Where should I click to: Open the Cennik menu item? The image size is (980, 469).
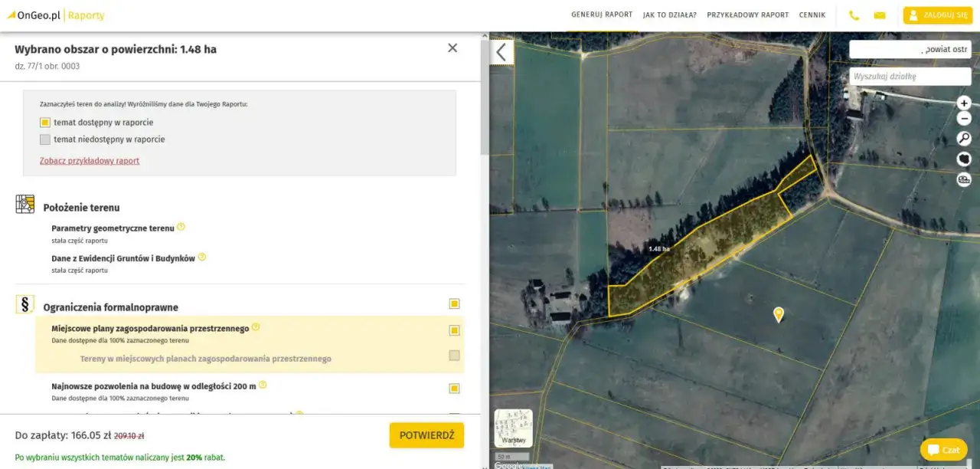(812, 15)
